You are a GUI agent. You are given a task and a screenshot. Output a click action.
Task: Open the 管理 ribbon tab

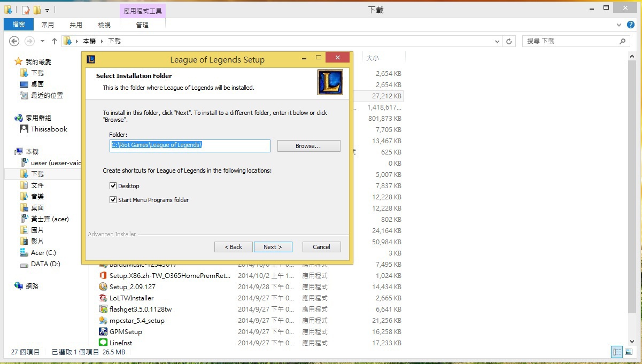[142, 25]
